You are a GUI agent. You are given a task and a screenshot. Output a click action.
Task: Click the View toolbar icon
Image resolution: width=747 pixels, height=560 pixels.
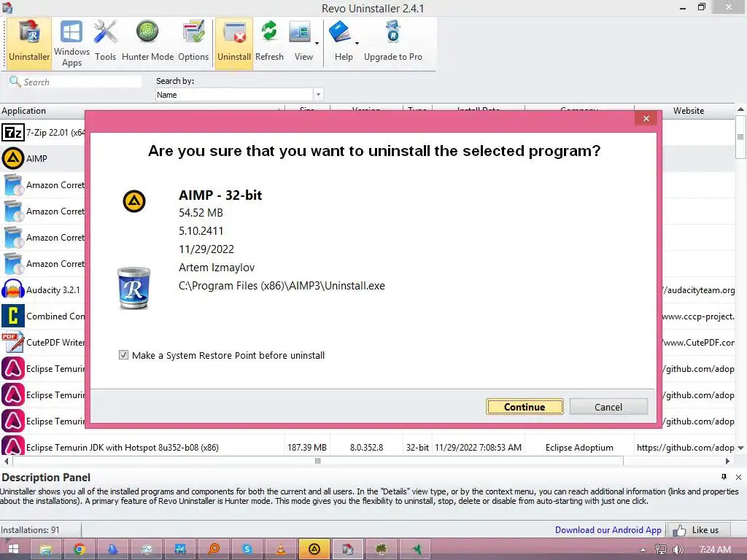[x=300, y=34]
